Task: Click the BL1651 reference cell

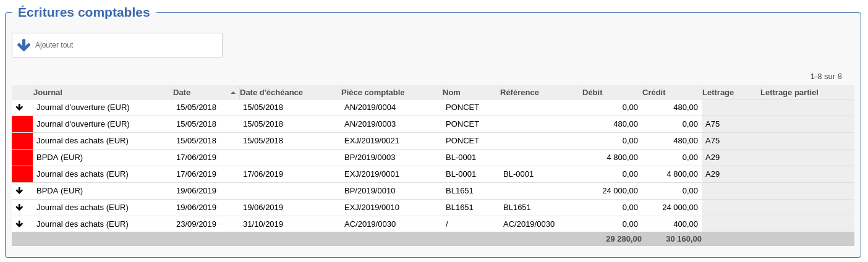Action: 517,207
